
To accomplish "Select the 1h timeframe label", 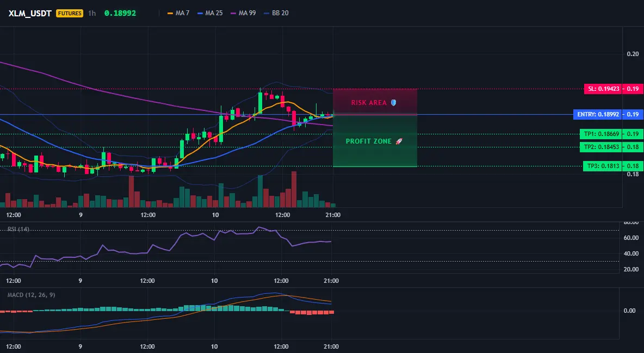I will (x=92, y=13).
